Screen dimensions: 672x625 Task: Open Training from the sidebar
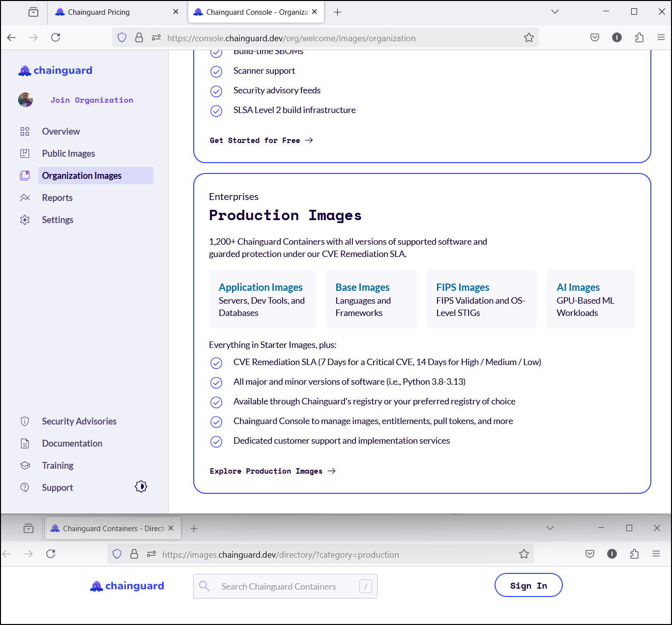tap(58, 466)
